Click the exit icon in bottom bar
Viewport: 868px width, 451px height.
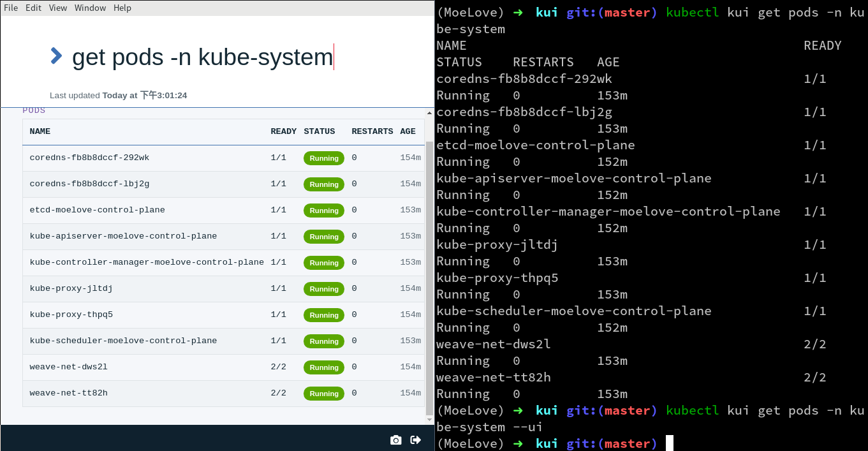click(416, 440)
